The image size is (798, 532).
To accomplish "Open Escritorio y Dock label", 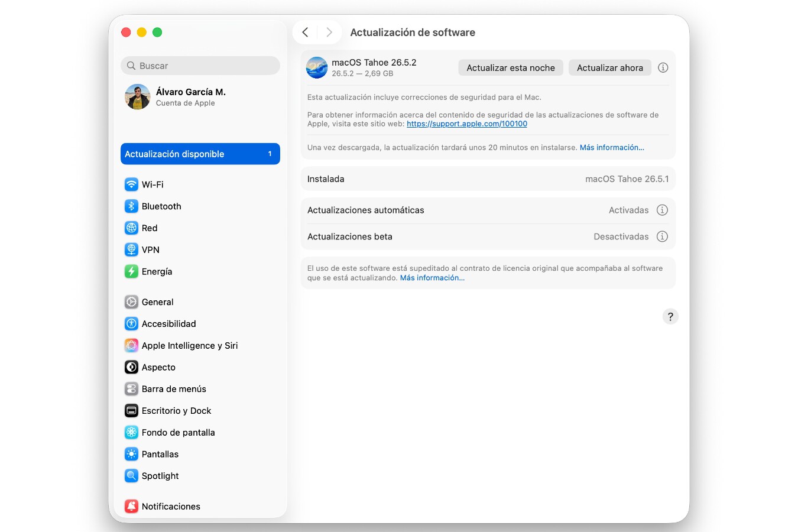I will click(176, 411).
